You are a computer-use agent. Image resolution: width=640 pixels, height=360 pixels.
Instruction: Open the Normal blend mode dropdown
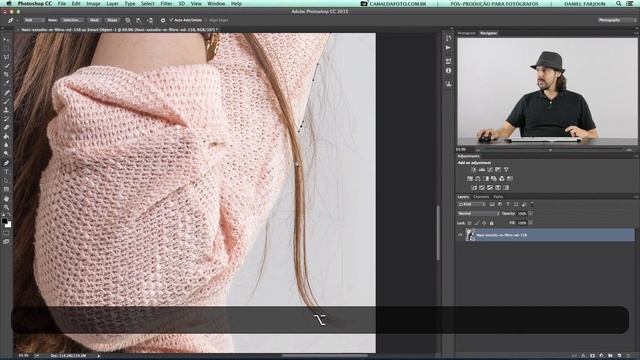478,213
